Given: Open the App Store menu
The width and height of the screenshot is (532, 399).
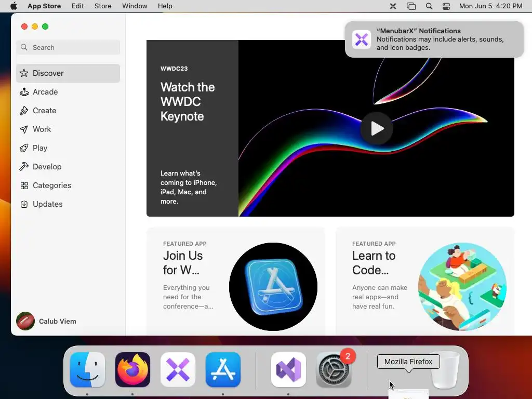Looking at the screenshot, I should 44,6.
